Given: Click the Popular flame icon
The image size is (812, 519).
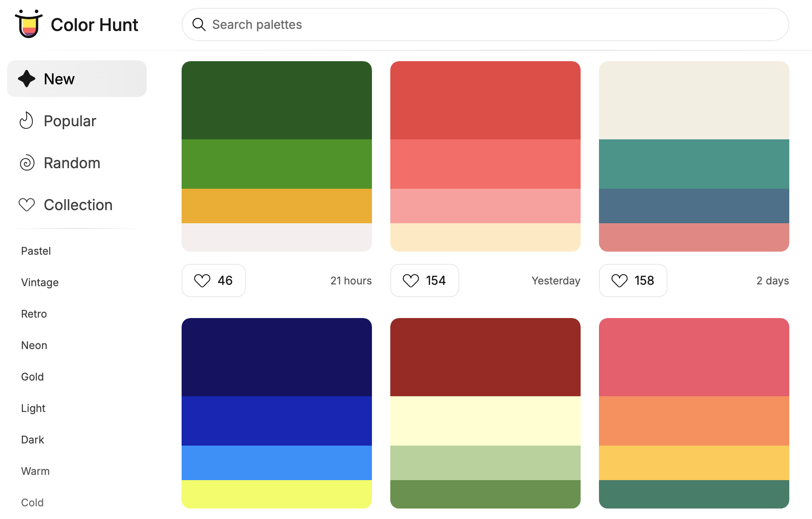Looking at the screenshot, I should click(x=26, y=121).
